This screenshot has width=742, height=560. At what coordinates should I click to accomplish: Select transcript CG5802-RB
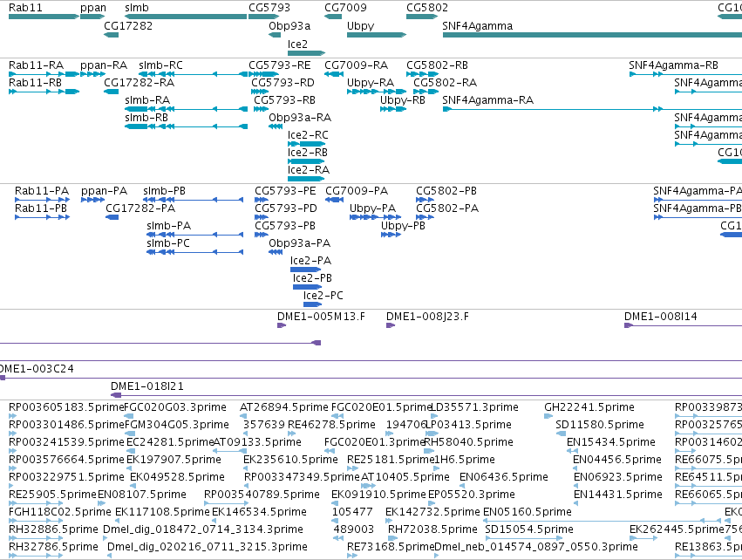(437, 65)
